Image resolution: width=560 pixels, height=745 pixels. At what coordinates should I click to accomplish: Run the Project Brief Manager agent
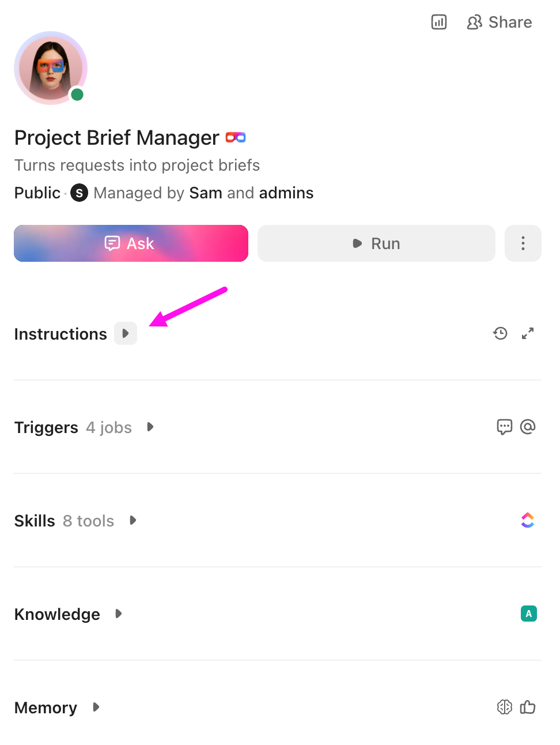(x=376, y=243)
